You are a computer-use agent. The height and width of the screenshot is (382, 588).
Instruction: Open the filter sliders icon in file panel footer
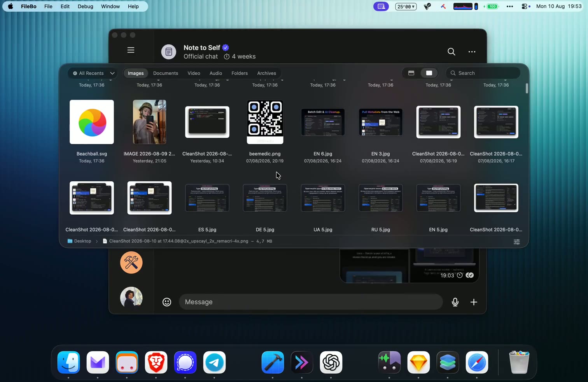click(x=516, y=242)
